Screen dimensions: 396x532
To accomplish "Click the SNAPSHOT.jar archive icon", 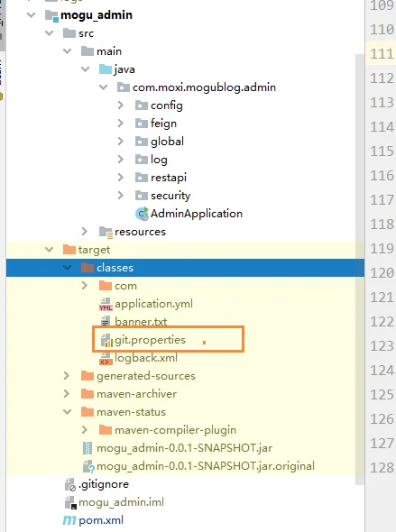I will [x=87, y=448].
